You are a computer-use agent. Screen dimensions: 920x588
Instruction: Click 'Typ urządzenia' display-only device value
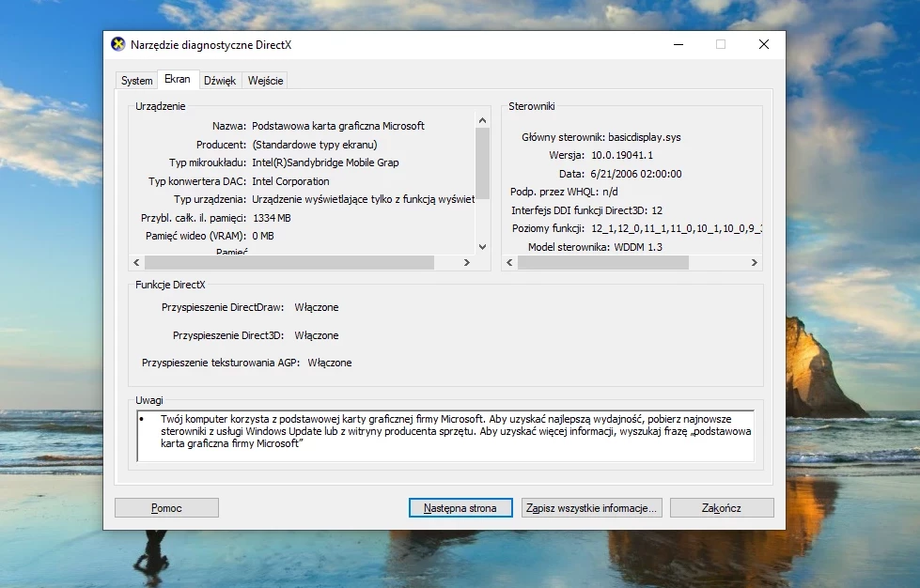pos(363,200)
